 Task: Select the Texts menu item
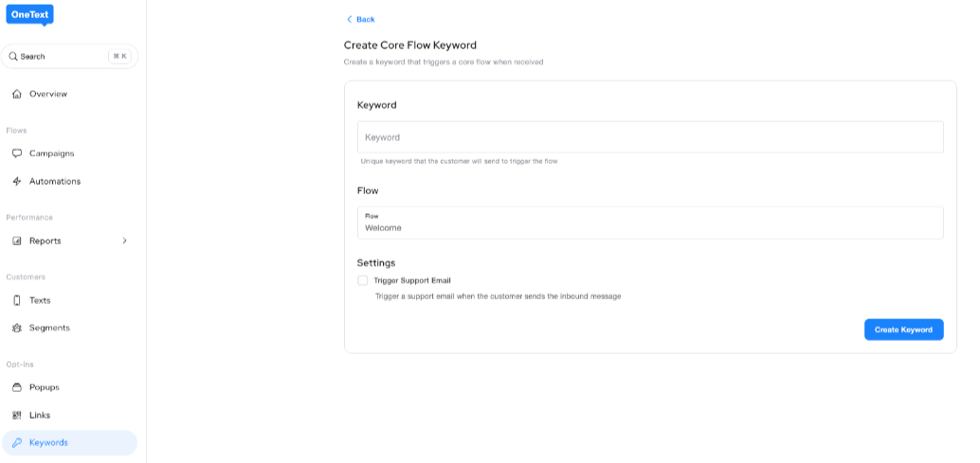(40, 300)
